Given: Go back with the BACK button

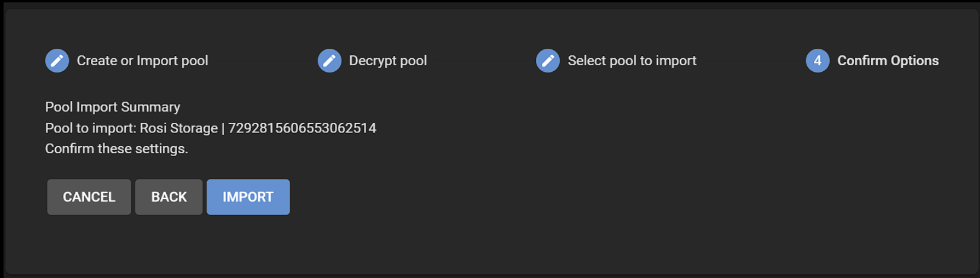Looking at the screenshot, I should click(169, 197).
